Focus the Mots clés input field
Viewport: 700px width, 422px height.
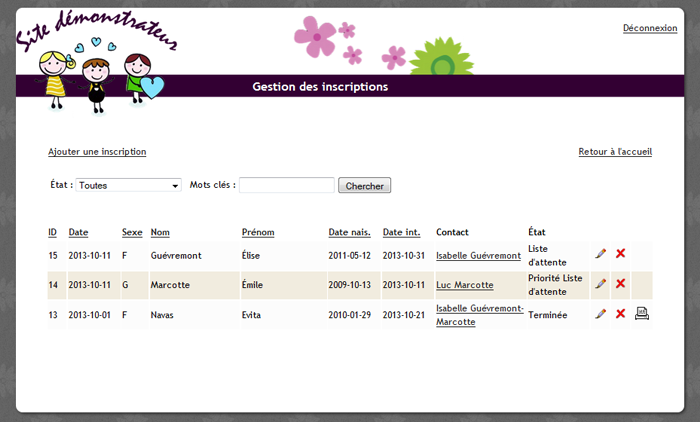pyautogui.click(x=287, y=185)
